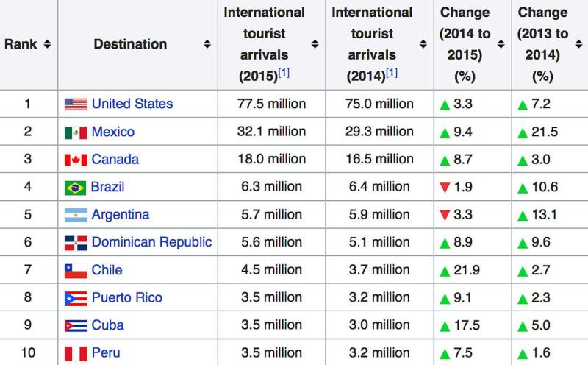Image resolution: width=588 pixels, height=365 pixels.
Task: Click the Argentina flag icon
Action: pos(76,216)
